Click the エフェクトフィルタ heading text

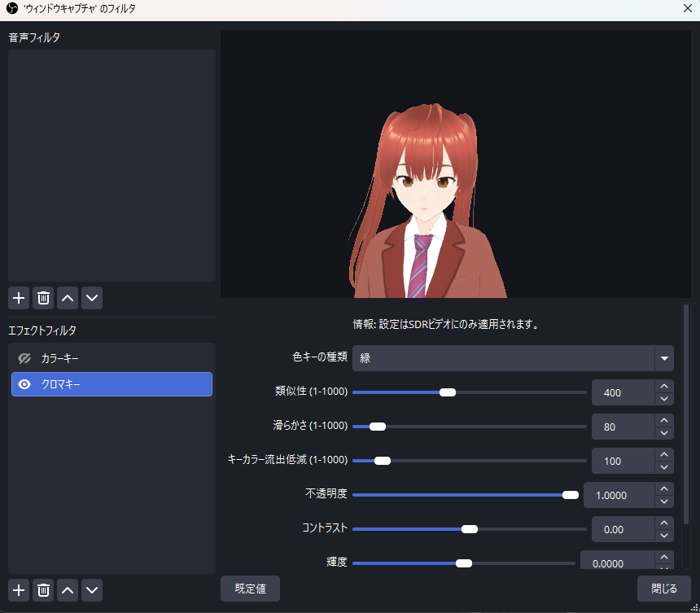tap(42, 331)
